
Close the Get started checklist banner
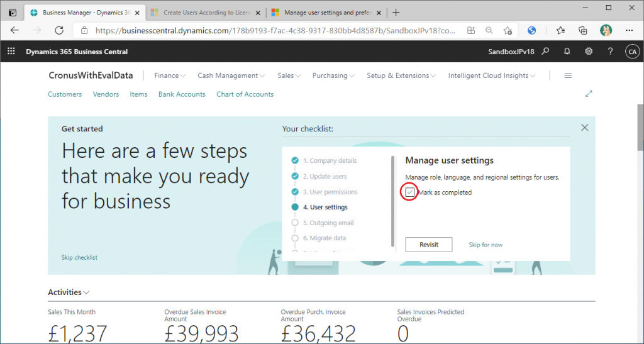coord(584,128)
